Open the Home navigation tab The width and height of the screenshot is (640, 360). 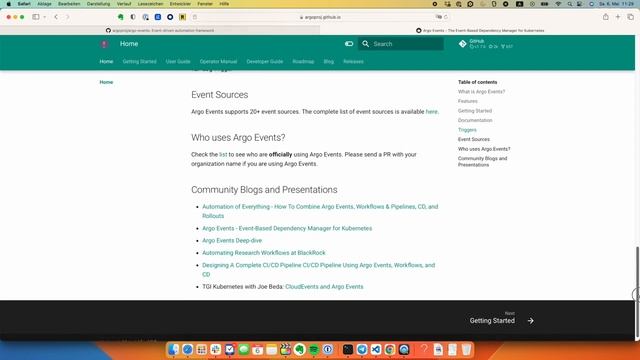point(106,61)
